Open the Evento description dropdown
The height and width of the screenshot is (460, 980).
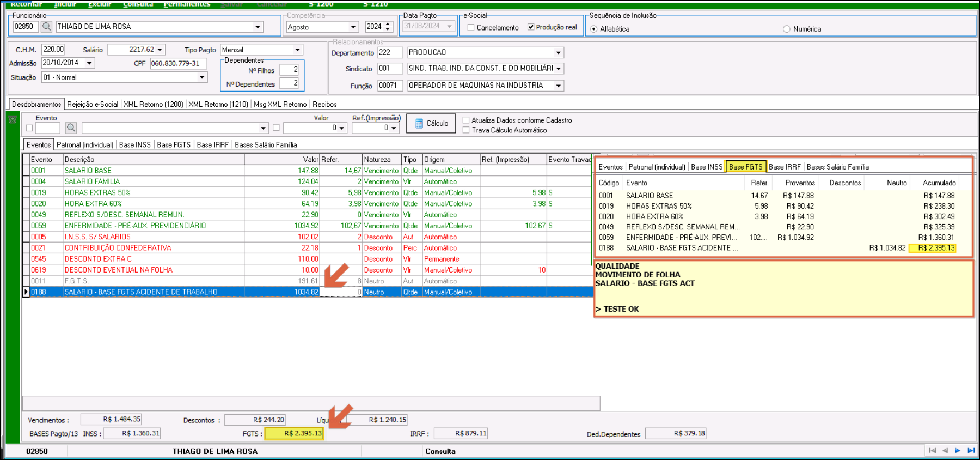click(263, 128)
